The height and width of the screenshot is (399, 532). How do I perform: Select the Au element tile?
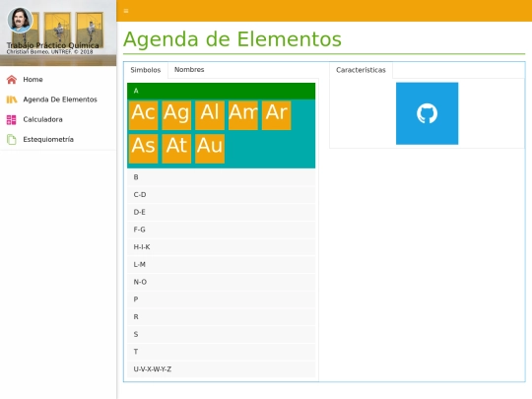click(210, 149)
